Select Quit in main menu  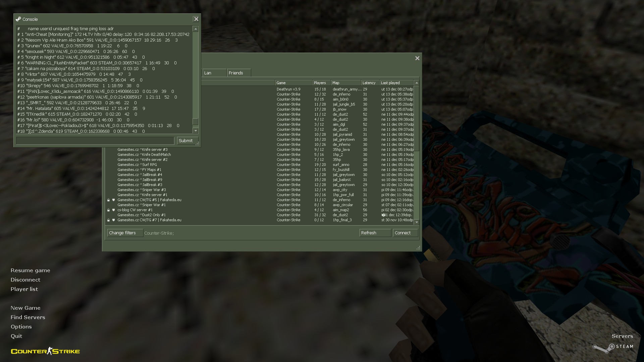(x=16, y=336)
